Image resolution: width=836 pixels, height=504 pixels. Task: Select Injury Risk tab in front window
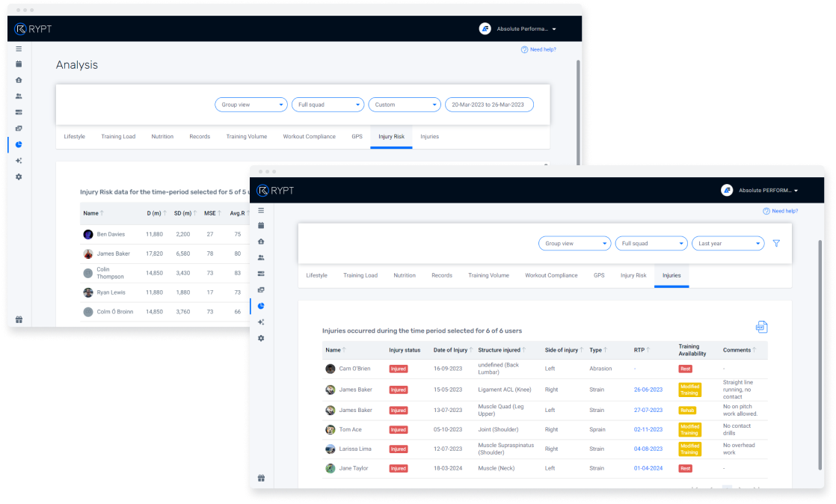pyautogui.click(x=633, y=275)
